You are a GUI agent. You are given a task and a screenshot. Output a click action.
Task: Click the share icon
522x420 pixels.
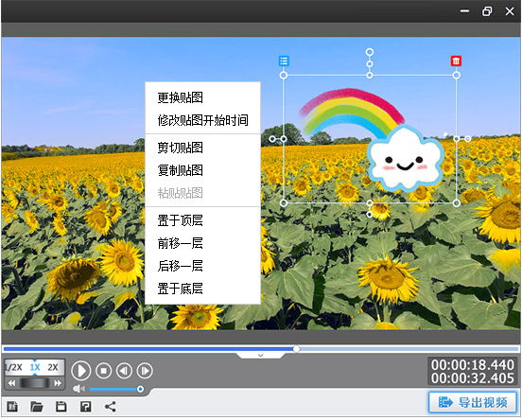tap(111, 407)
